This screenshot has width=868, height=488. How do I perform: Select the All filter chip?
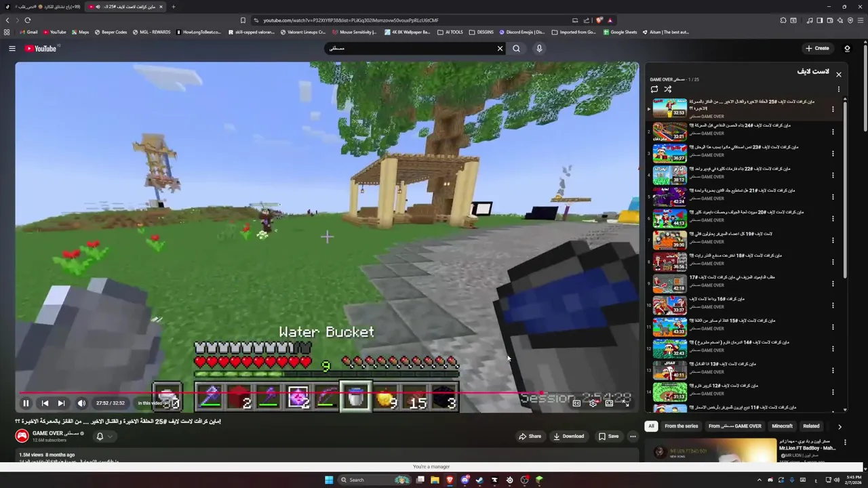[651, 426]
